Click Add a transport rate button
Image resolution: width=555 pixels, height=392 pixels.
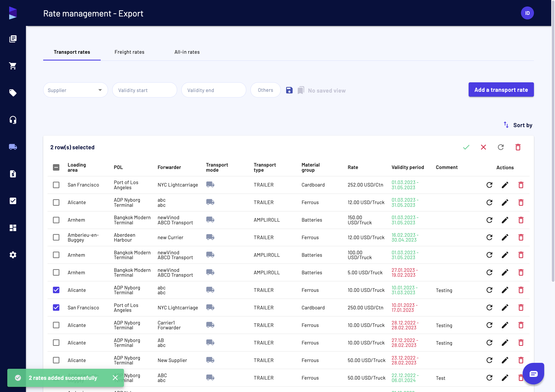point(501,90)
